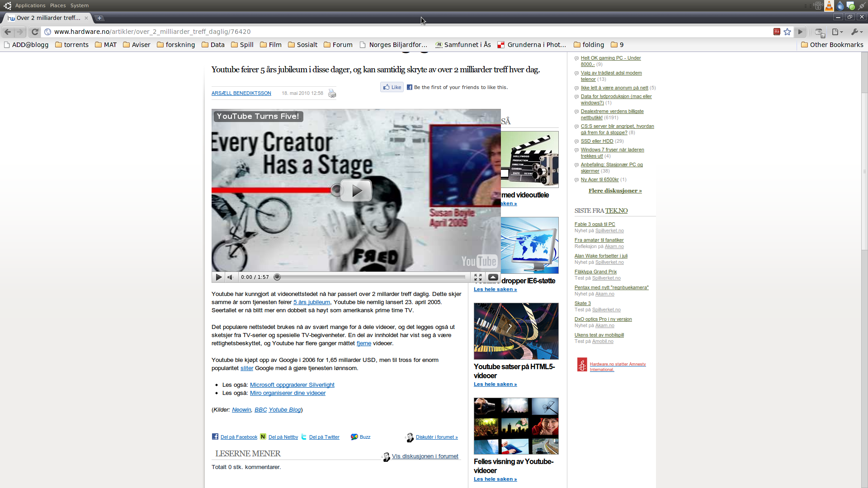This screenshot has width=868, height=488.
Task: Click the VLC cone tray icon
Action: (x=829, y=5)
